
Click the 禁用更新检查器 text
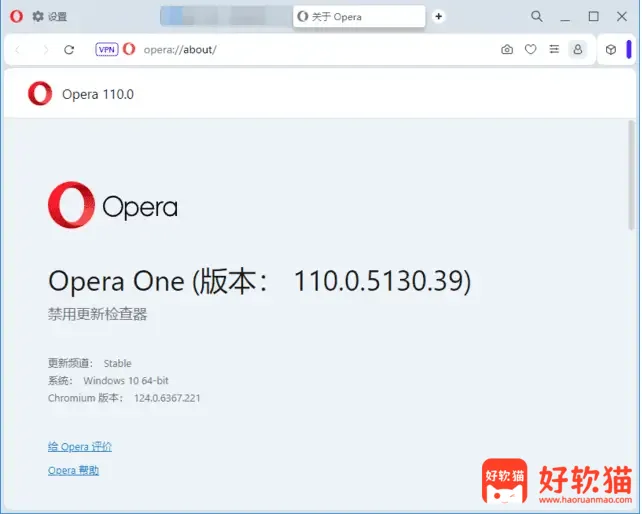pyautogui.click(x=97, y=314)
